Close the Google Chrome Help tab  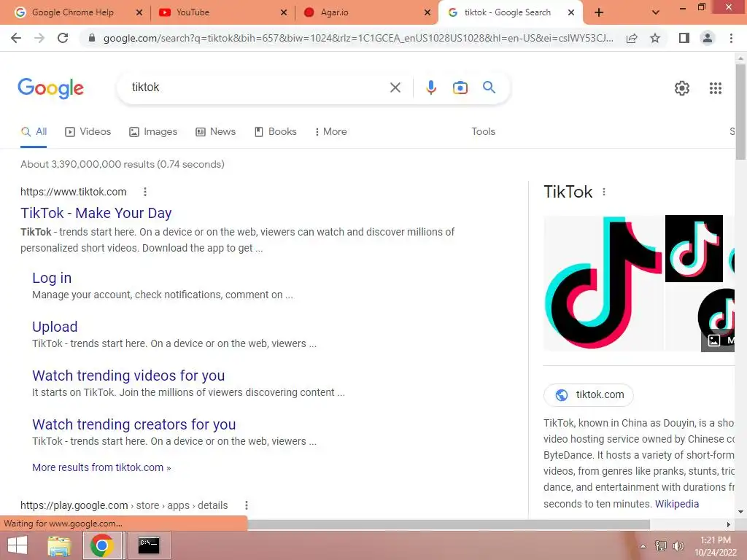point(139,12)
